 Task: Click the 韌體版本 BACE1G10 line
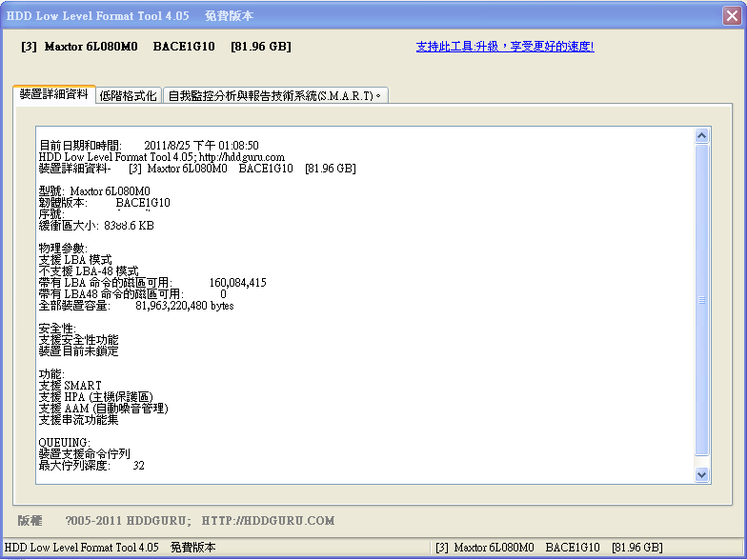(105, 203)
